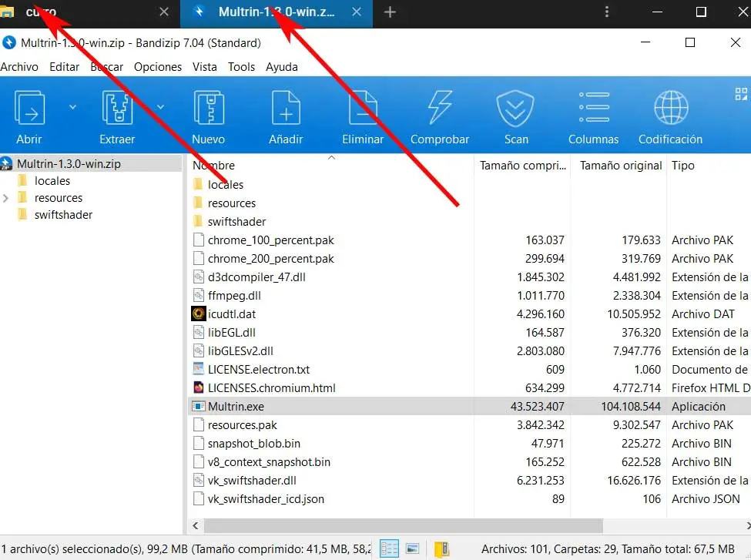
Task: Open the Vista menu
Action: pos(205,66)
